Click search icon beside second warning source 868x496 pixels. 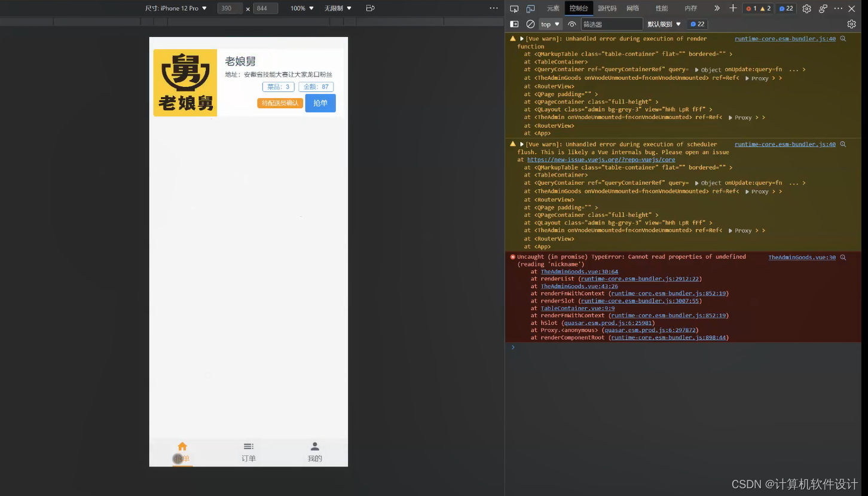tap(843, 145)
